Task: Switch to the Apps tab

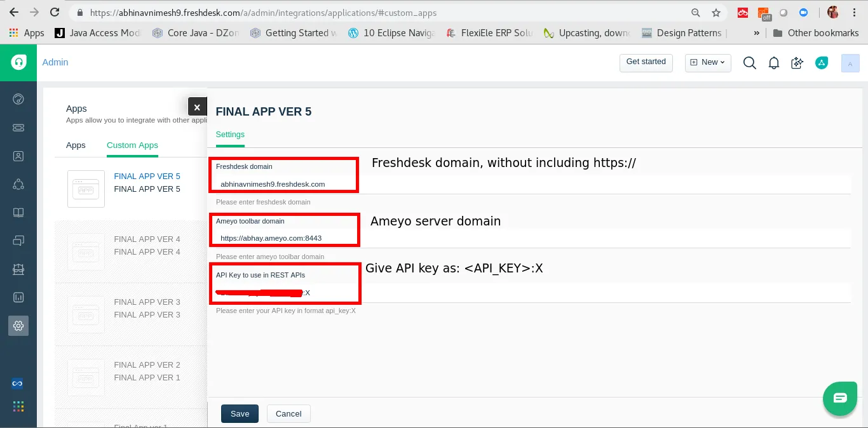Action: click(x=76, y=145)
